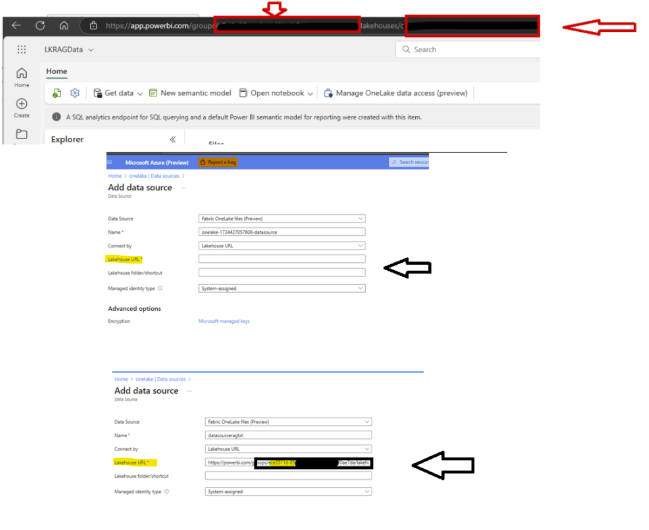Expand the Open notebook dropdown arrow

click(x=310, y=94)
